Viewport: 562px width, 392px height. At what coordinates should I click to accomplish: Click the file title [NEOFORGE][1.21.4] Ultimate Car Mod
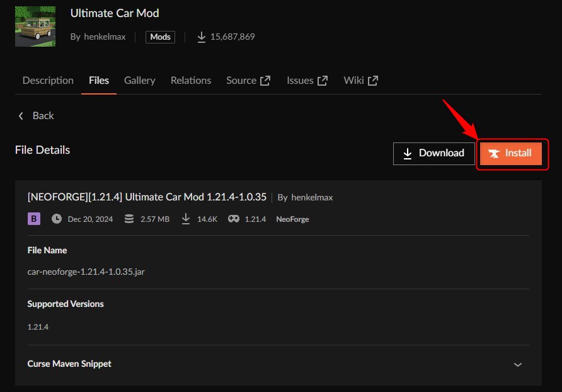point(147,197)
